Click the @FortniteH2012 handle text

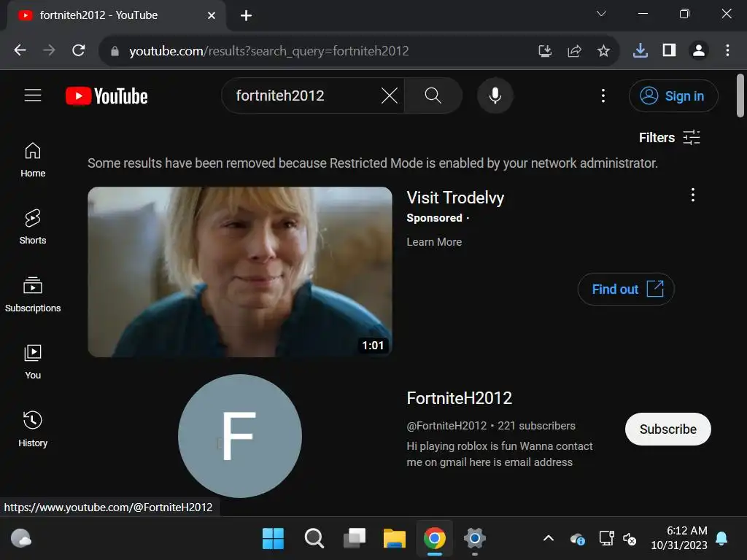coord(446,426)
